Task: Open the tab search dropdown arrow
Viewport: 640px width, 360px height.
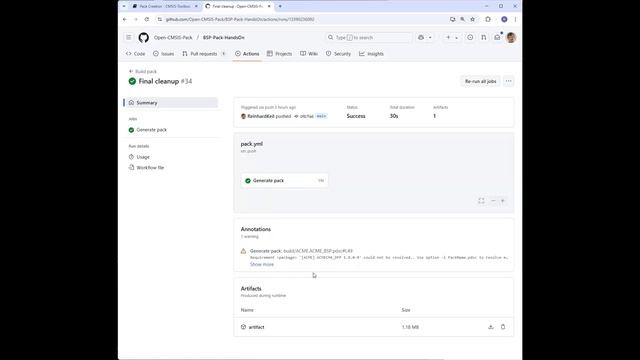Action: [x=124, y=6]
